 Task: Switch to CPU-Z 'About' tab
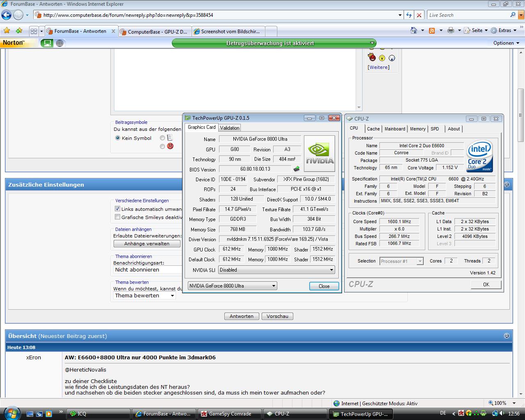point(454,129)
